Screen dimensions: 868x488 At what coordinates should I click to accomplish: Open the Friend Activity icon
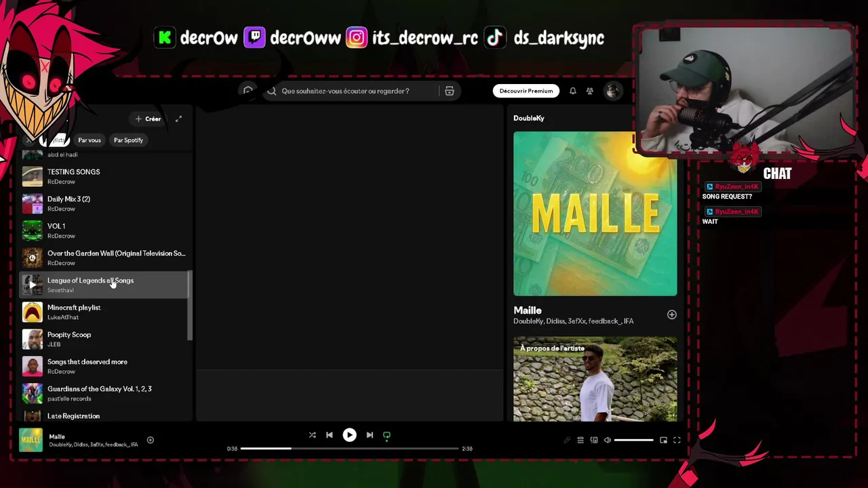click(x=590, y=91)
